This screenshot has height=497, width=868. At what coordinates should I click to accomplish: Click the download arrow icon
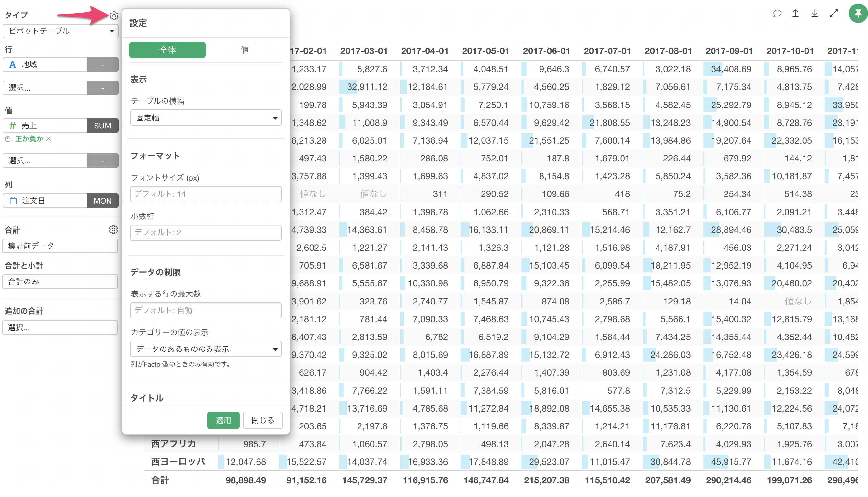[815, 13]
